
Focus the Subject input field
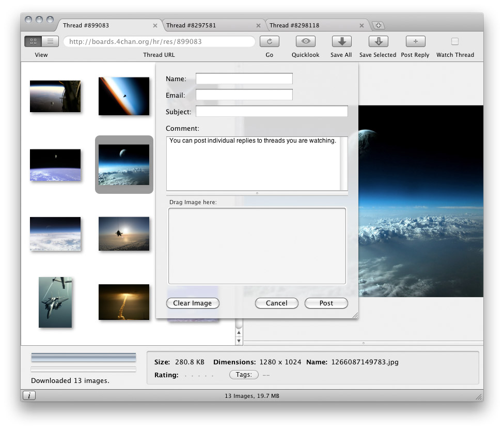point(272,111)
